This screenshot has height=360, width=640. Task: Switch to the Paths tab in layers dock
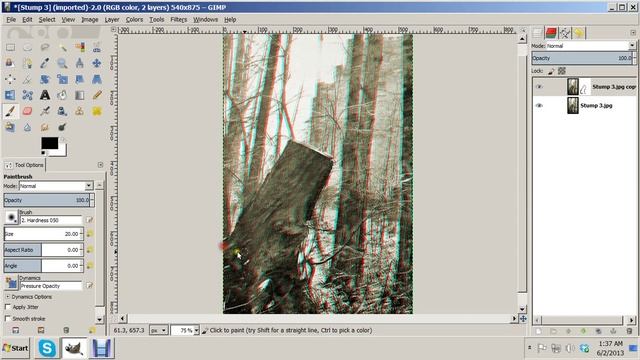click(x=565, y=33)
